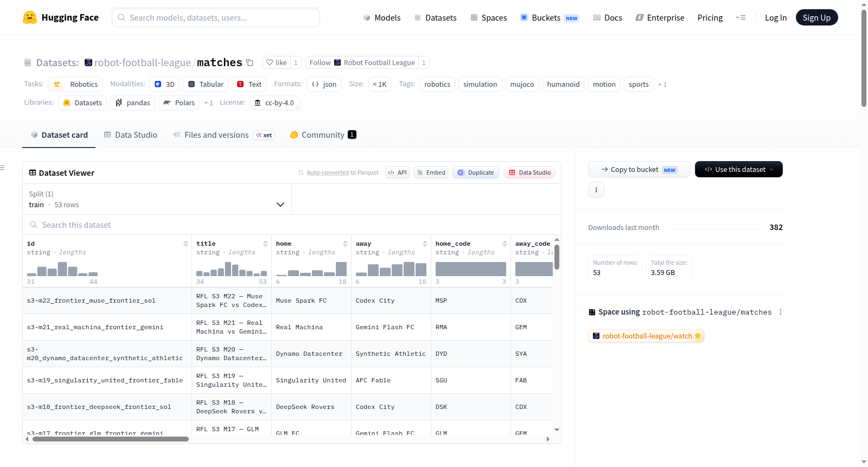The width and height of the screenshot is (868, 467).
Task: Open the robot-football-league/watch space
Action: [x=646, y=336]
